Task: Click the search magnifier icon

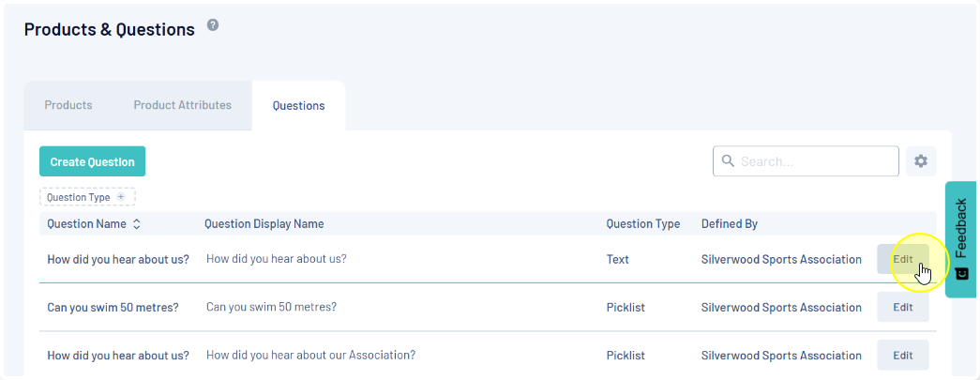Action: [x=728, y=161]
